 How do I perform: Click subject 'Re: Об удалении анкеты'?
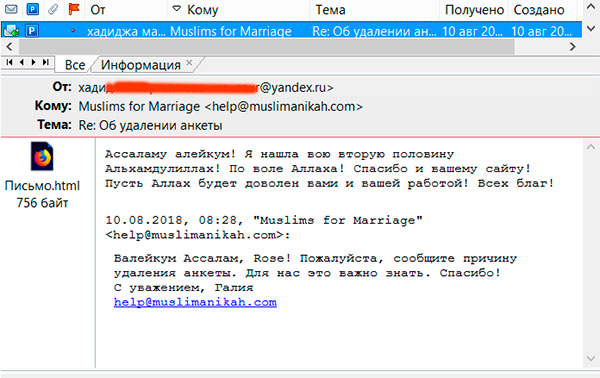tap(150, 125)
